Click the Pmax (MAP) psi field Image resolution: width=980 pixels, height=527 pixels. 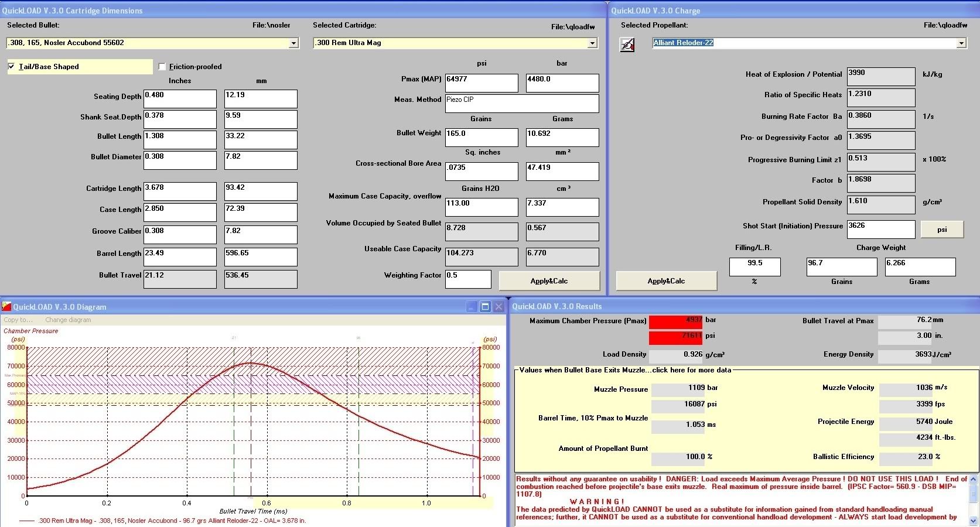pos(482,83)
